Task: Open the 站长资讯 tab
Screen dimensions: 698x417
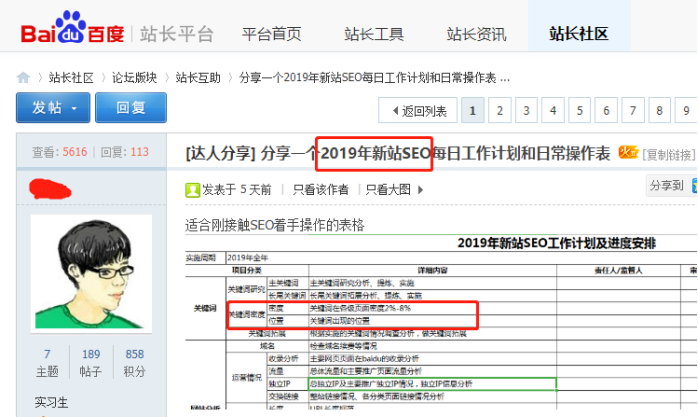Action: click(x=476, y=34)
